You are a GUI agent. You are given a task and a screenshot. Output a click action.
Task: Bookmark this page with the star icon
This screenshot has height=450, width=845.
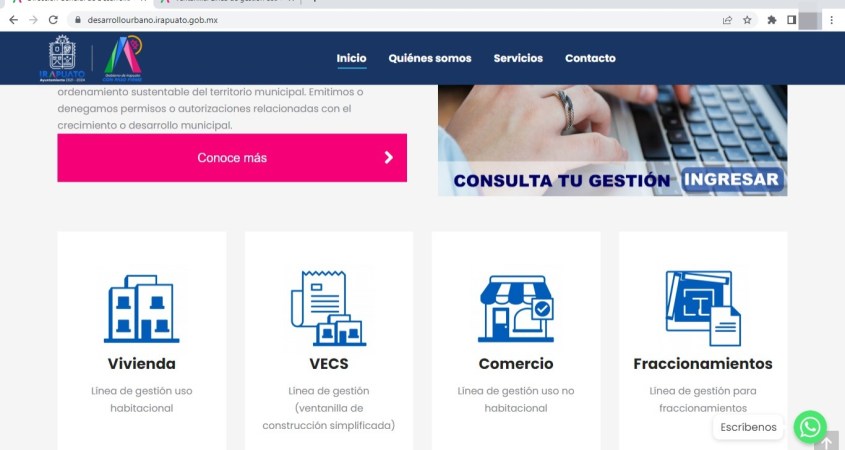pyautogui.click(x=747, y=20)
